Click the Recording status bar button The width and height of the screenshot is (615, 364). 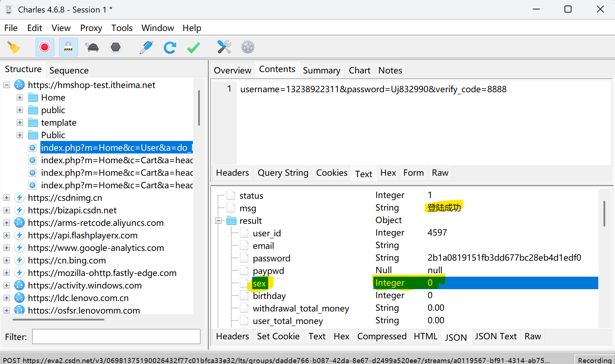[x=594, y=359]
